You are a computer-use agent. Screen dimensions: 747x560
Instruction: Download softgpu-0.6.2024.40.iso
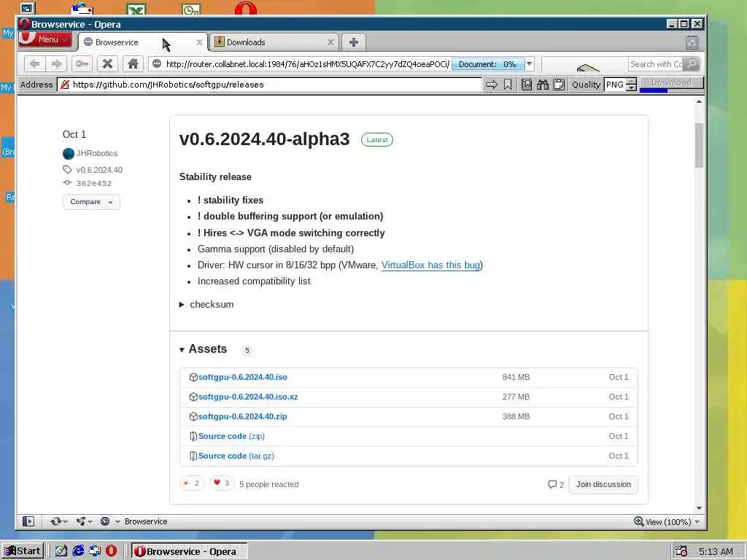pyautogui.click(x=242, y=377)
